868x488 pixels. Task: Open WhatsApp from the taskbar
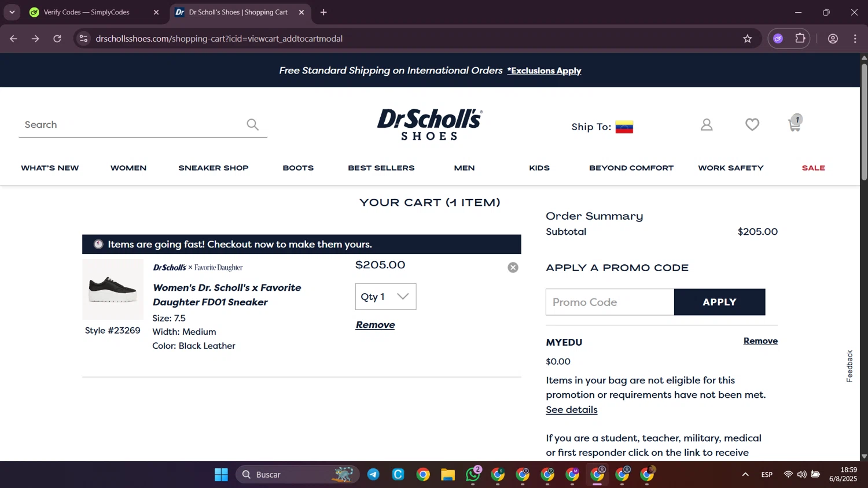point(473,475)
